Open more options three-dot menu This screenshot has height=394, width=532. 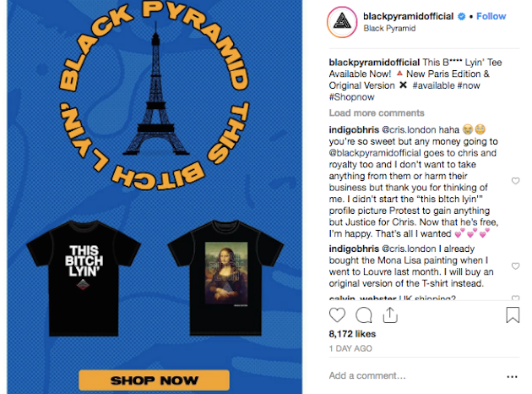tap(512, 376)
